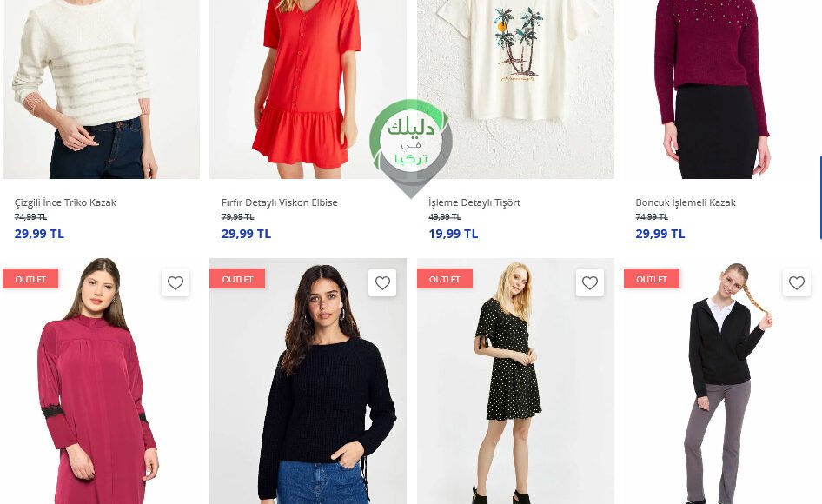This screenshot has height=504, width=822.
Task: Select the polka dot dress model photo
Action: click(x=515, y=381)
